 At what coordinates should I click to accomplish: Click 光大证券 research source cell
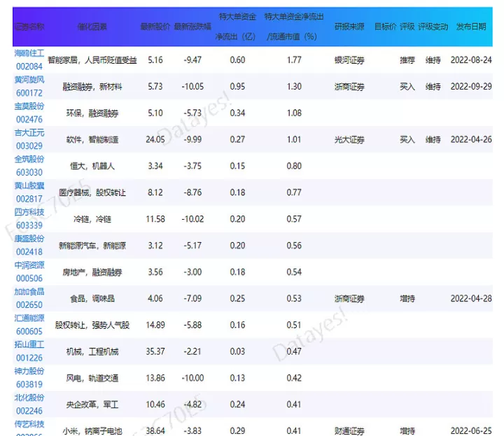click(x=349, y=140)
